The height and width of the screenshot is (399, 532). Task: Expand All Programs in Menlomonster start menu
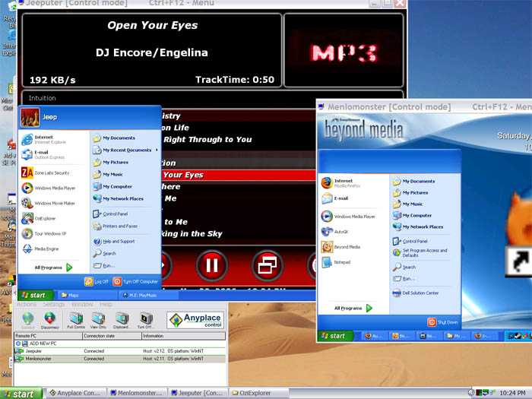point(353,309)
